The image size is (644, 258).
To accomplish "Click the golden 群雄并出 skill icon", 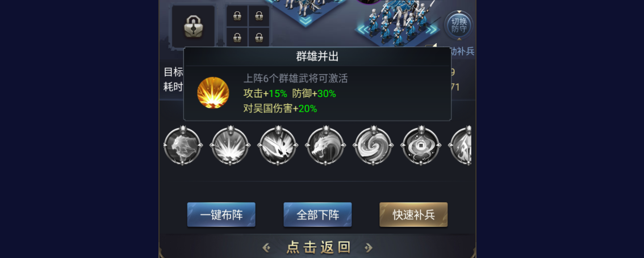I will click(213, 92).
